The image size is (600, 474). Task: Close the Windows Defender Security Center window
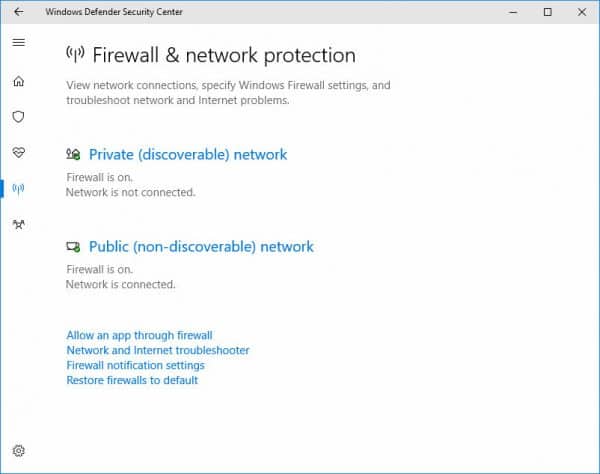tap(582, 12)
